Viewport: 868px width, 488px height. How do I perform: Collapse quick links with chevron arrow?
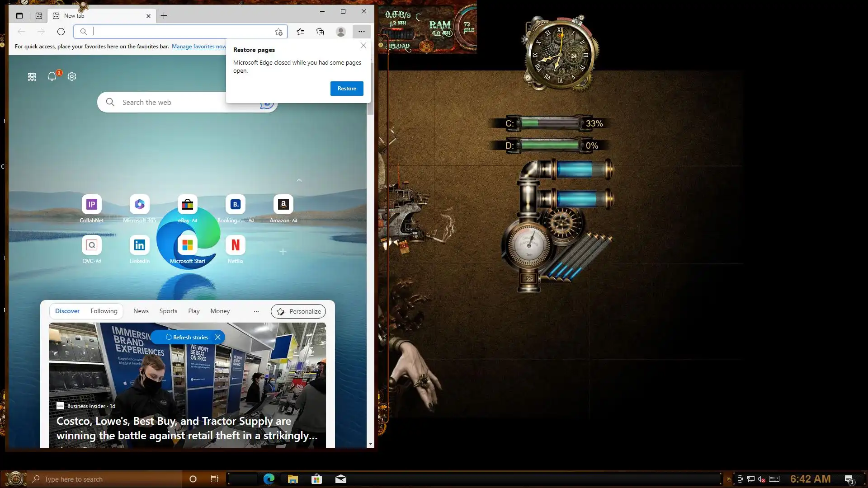299,180
